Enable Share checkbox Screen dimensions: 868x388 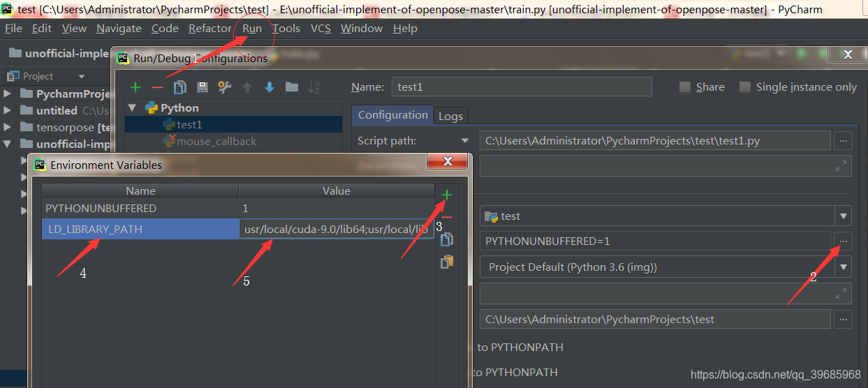click(x=685, y=87)
